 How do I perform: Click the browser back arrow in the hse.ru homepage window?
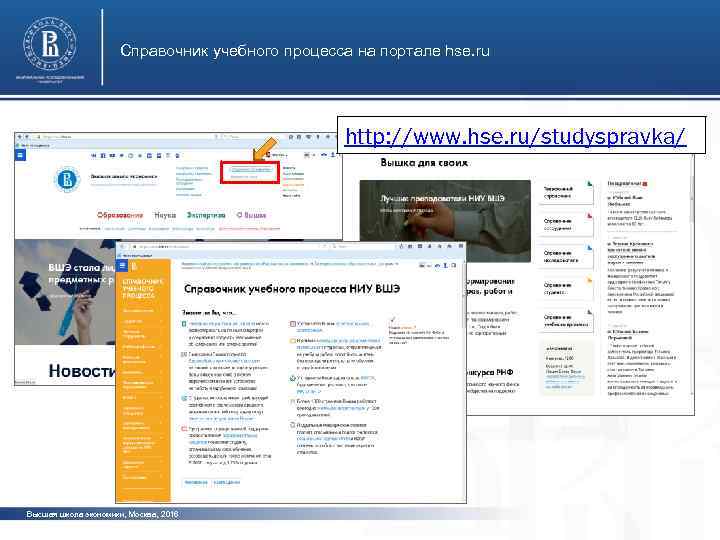pos(20,137)
